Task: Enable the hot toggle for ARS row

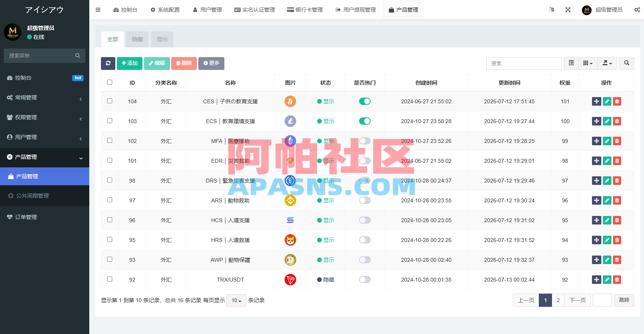Action: click(x=365, y=200)
